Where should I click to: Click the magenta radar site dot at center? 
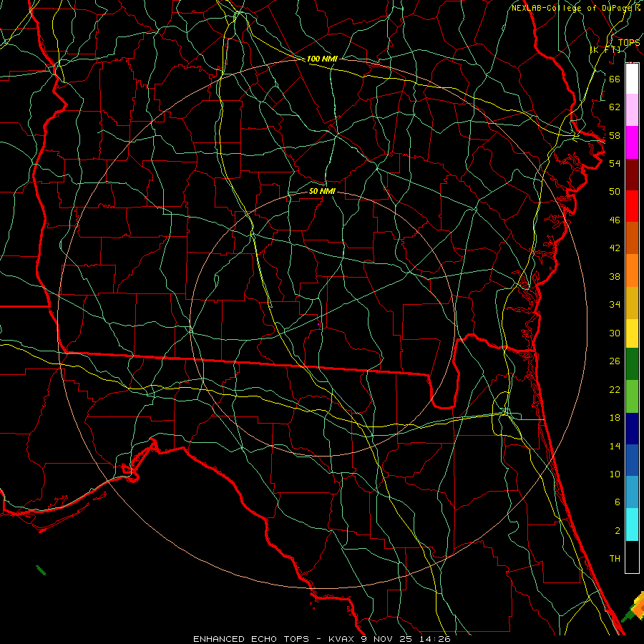tap(318, 324)
